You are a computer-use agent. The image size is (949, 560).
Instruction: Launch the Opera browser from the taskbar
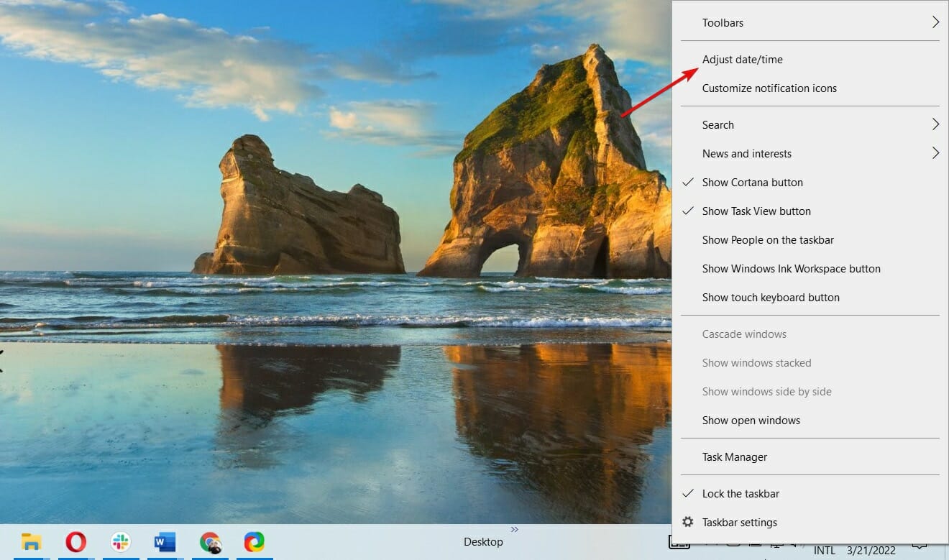tap(75, 542)
